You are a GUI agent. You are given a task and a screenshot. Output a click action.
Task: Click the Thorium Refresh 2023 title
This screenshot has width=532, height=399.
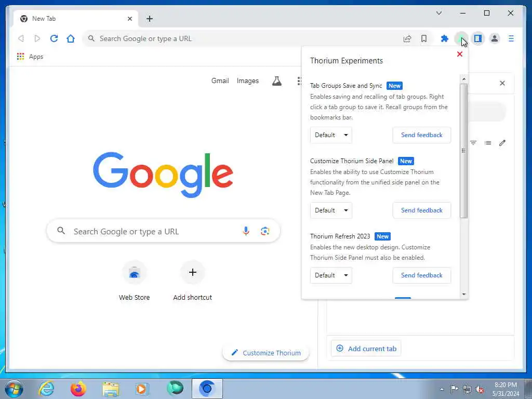click(x=340, y=236)
